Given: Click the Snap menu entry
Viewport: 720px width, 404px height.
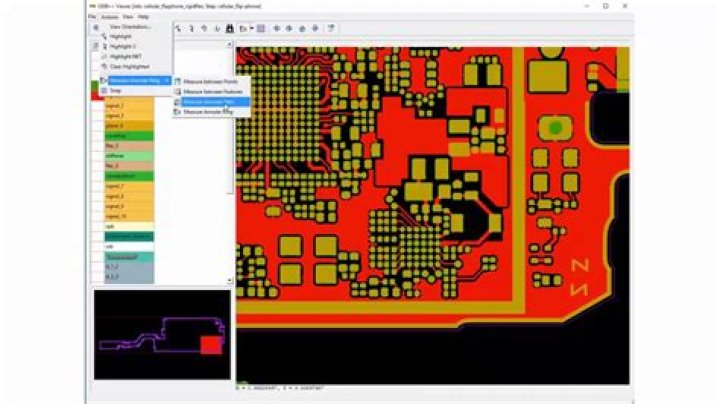Looking at the screenshot, I should coord(114,90).
